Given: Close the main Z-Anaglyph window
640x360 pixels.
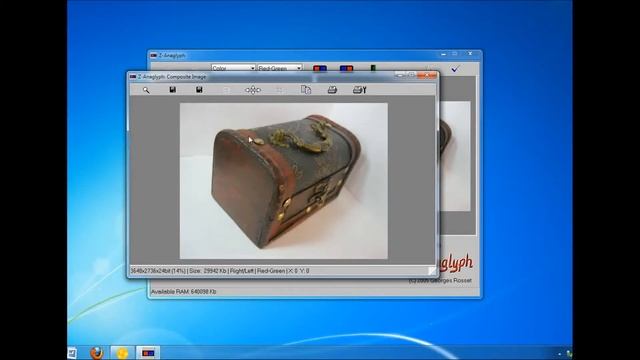Looking at the screenshot, I should click(470, 54).
